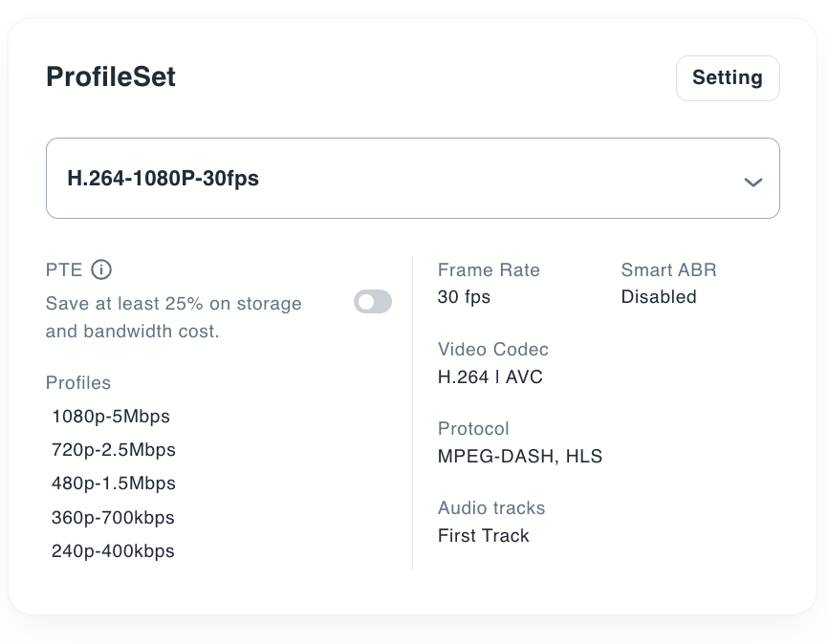Click the Setting button

click(x=728, y=78)
